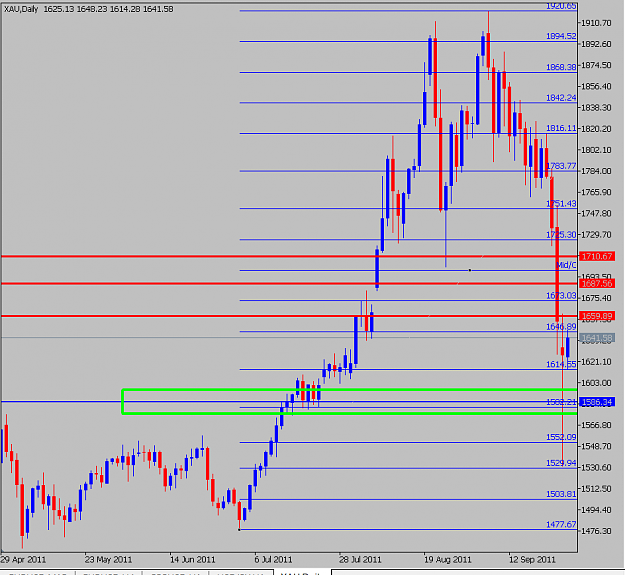Click the 29 Apr 2011 date label

(23, 560)
